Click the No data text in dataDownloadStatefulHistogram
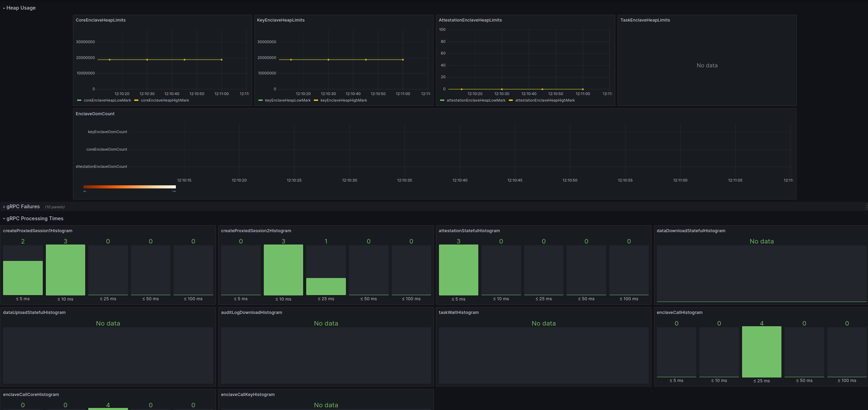The width and height of the screenshot is (868, 410). pyautogui.click(x=762, y=241)
